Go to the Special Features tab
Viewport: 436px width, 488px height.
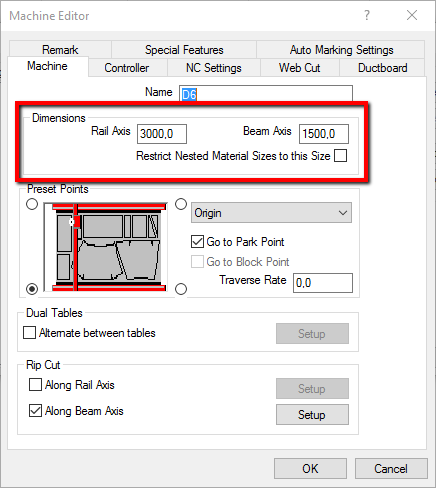[184, 50]
